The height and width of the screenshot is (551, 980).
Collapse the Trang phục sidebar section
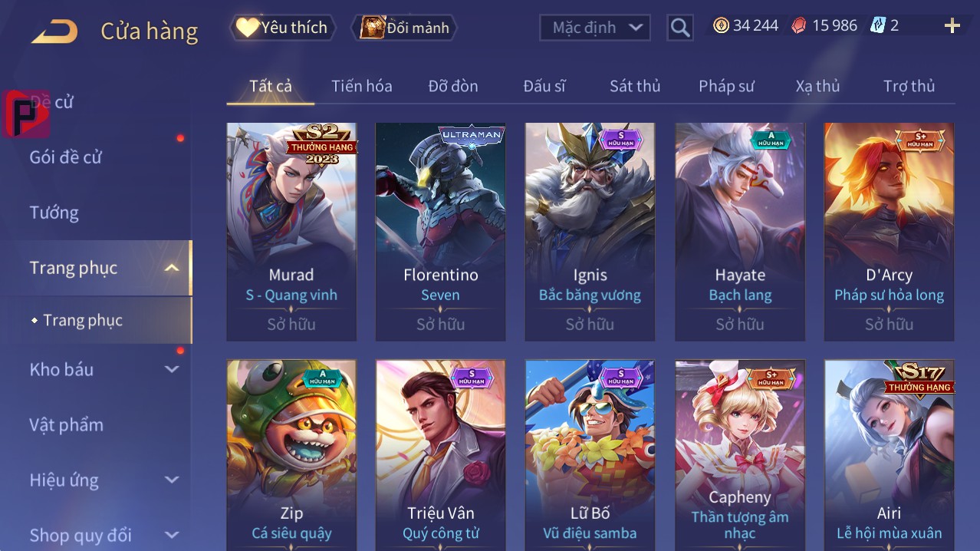[172, 268]
